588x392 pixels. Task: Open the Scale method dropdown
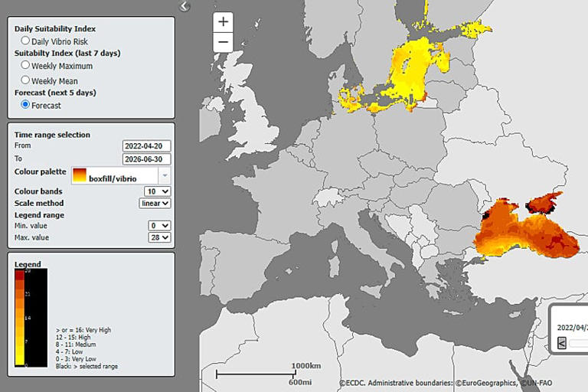(x=155, y=204)
